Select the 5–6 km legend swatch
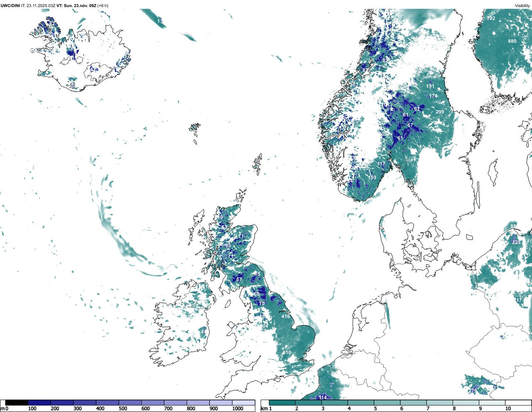Viewport: 532px width, 412px height. [x=387, y=402]
